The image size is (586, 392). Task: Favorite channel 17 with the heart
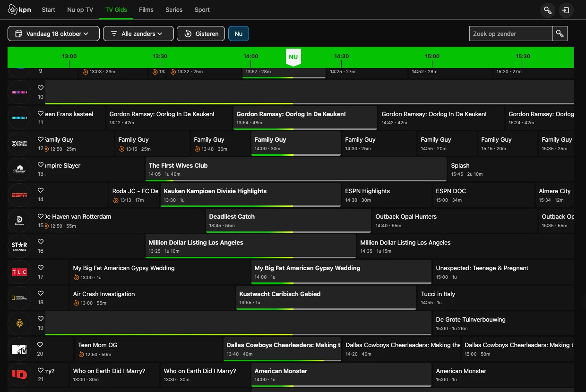tap(41, 267)
